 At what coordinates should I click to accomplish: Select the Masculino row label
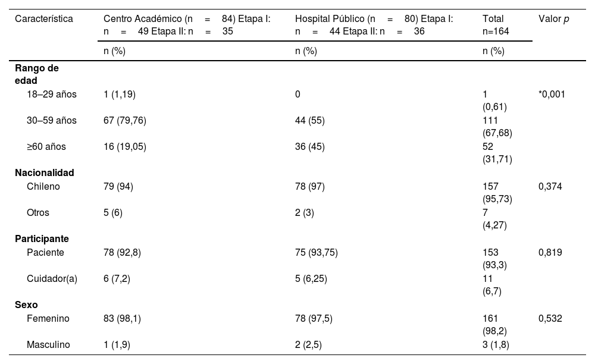(x=48, y=345)
